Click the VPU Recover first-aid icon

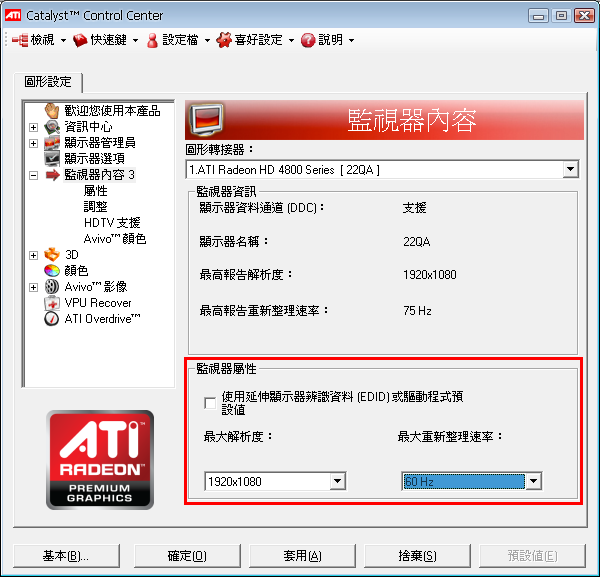pyautogui.click(x=52, y=303)
